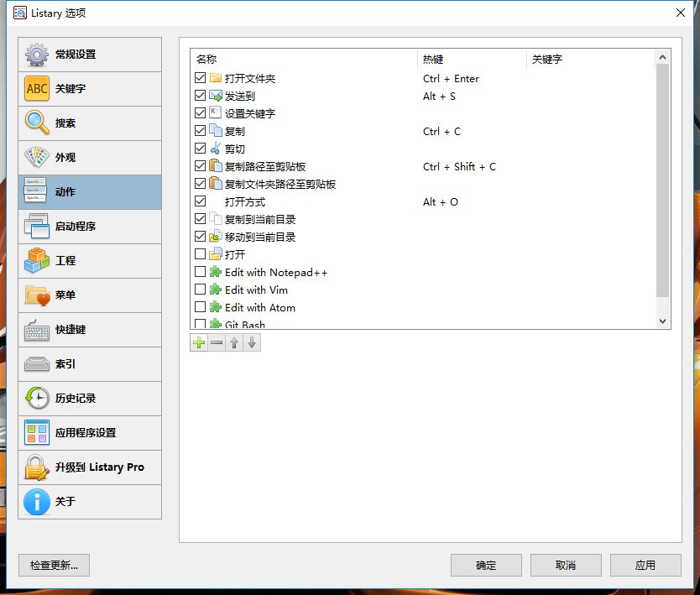Click the move down arrow button
Viewport: 700px width, 595px height.
(x=252, y=342)
